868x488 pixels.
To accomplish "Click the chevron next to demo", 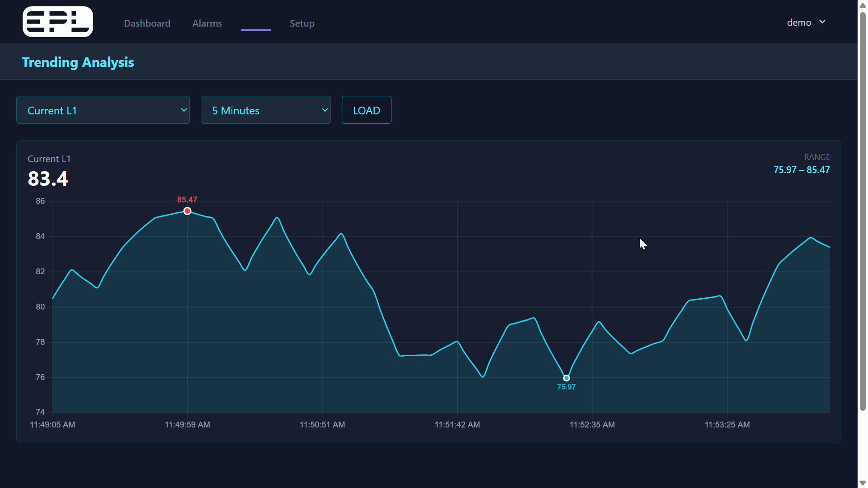I will pyautogui.click(x=822, y=22).
